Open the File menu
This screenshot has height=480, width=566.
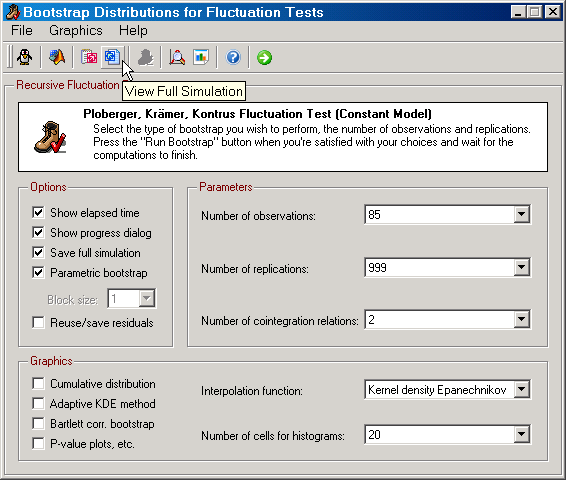point(22,30)
